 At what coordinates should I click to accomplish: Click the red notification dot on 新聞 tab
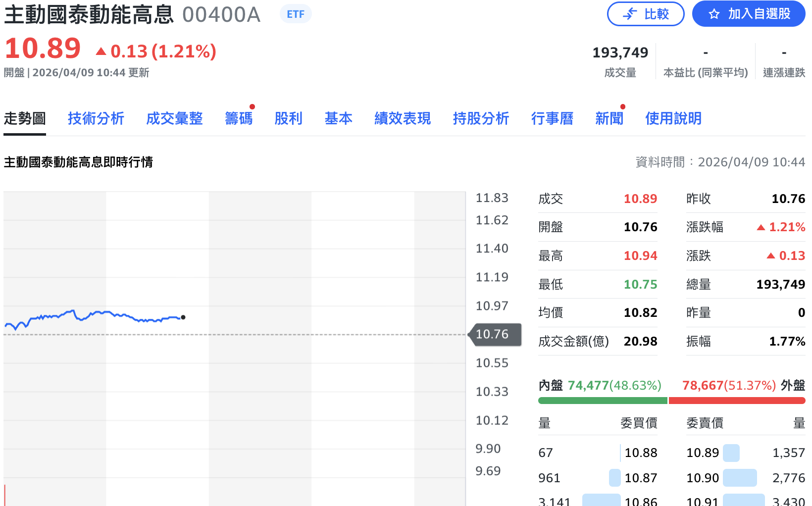tap(622, 105)
